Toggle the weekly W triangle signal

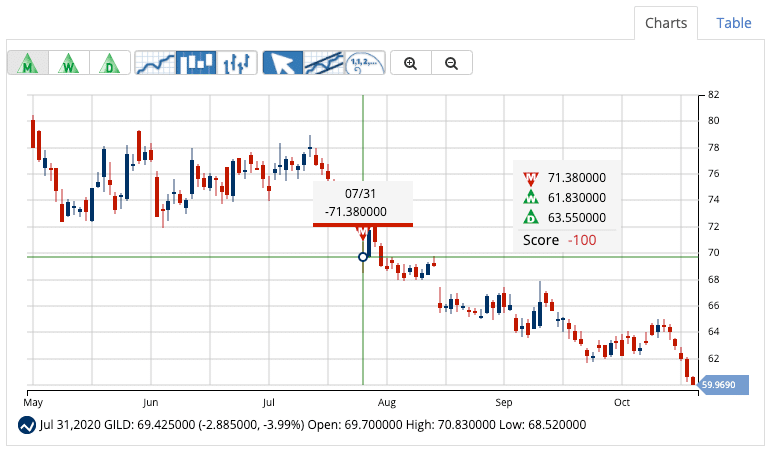tap(69, 63)
